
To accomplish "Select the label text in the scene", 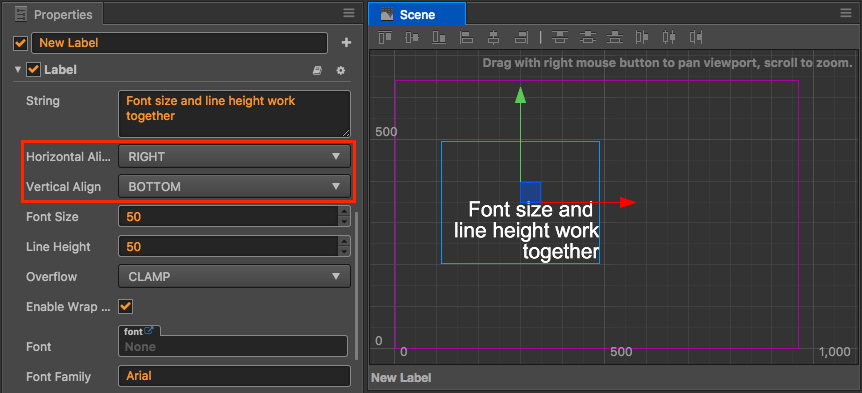I will point(527,231).
